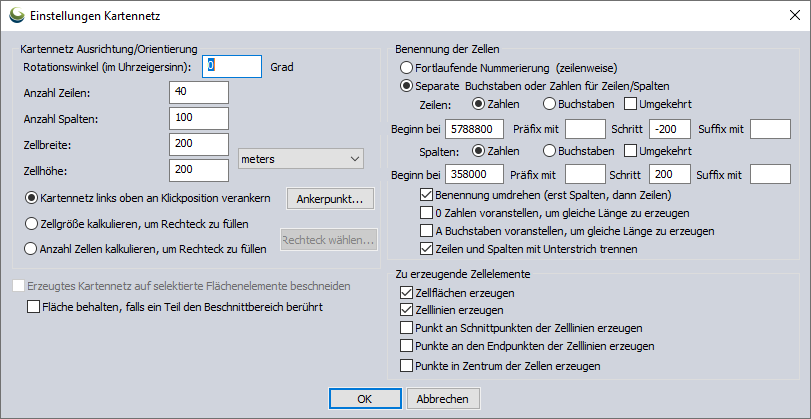Focus the Rotationswinkel input field

[232, 67]
